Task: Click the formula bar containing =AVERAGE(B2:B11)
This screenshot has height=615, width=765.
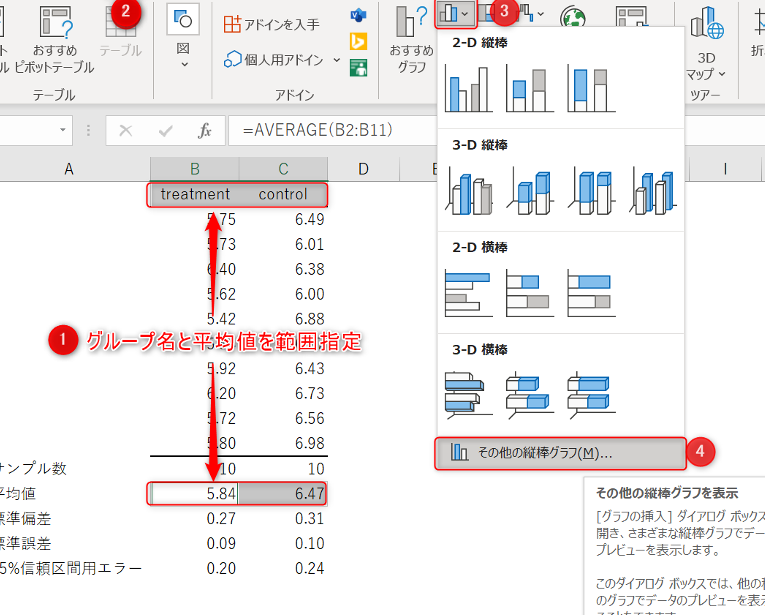Action: point(330,130)
